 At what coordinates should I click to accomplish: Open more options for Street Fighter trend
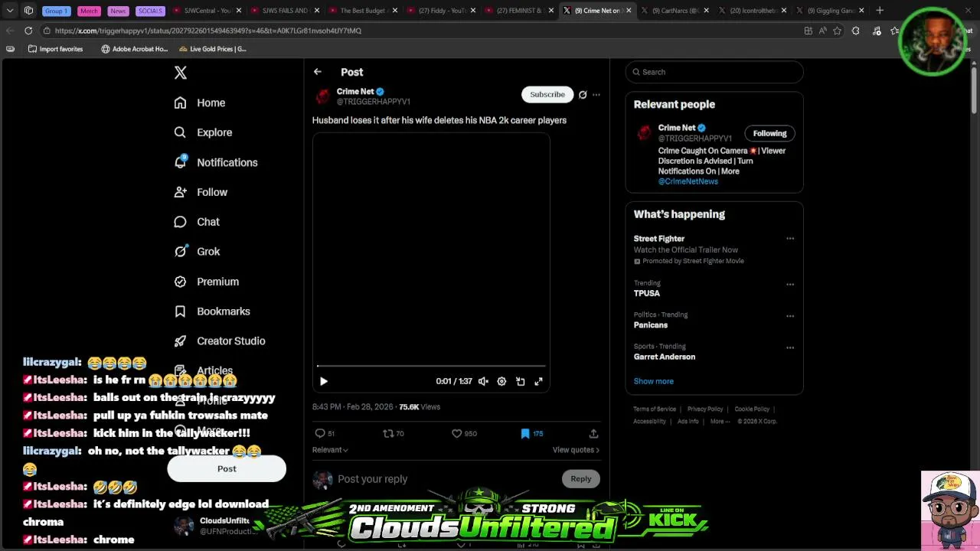coord(790,239)
